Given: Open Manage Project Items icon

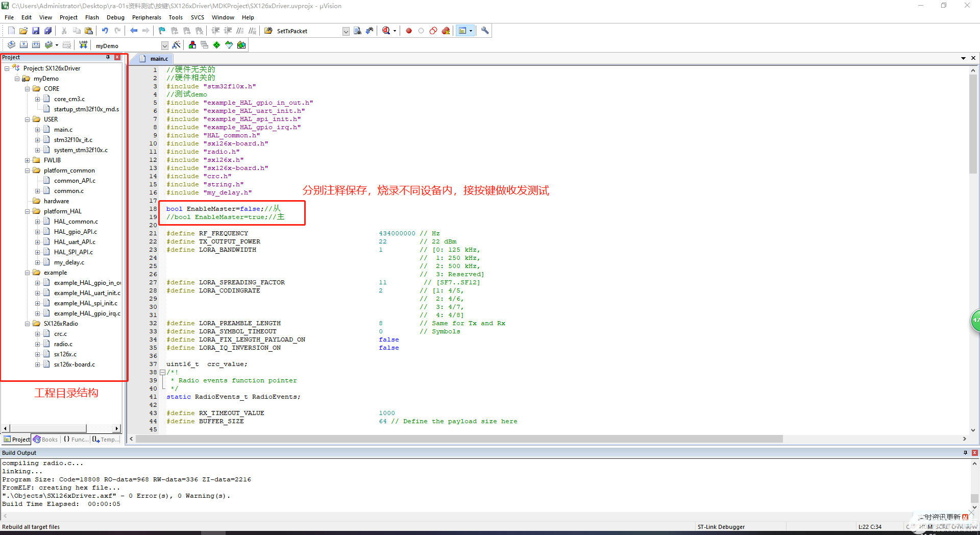Looking at the screenshot, I should (192, 45).
